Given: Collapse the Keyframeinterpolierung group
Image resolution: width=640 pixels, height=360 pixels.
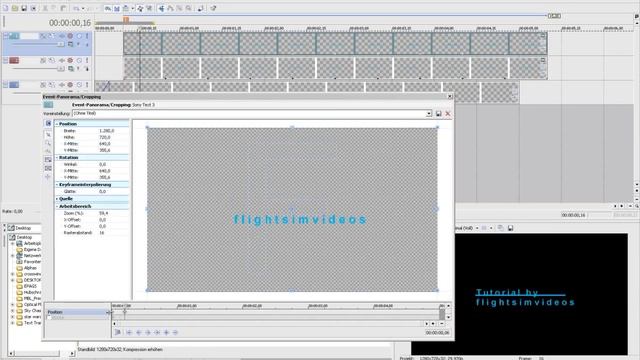Looking at the screenshot, I should pos(57,185).
